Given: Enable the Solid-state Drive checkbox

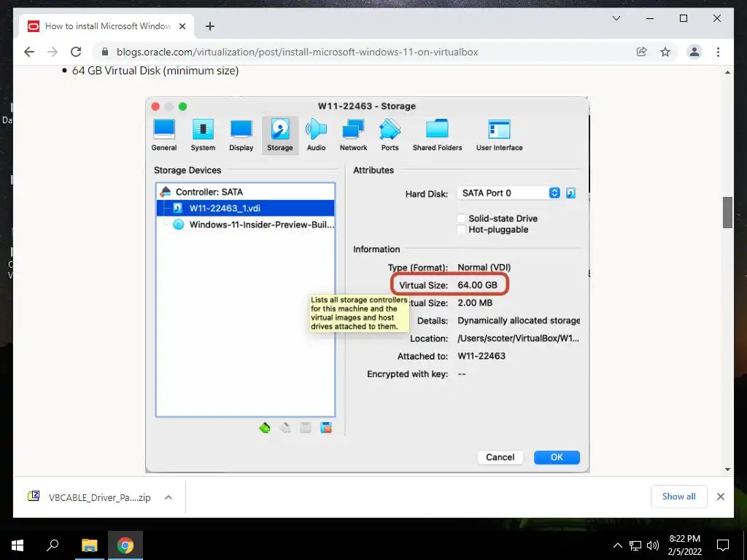Looking at the screenshot, I should tap(461, 219).
